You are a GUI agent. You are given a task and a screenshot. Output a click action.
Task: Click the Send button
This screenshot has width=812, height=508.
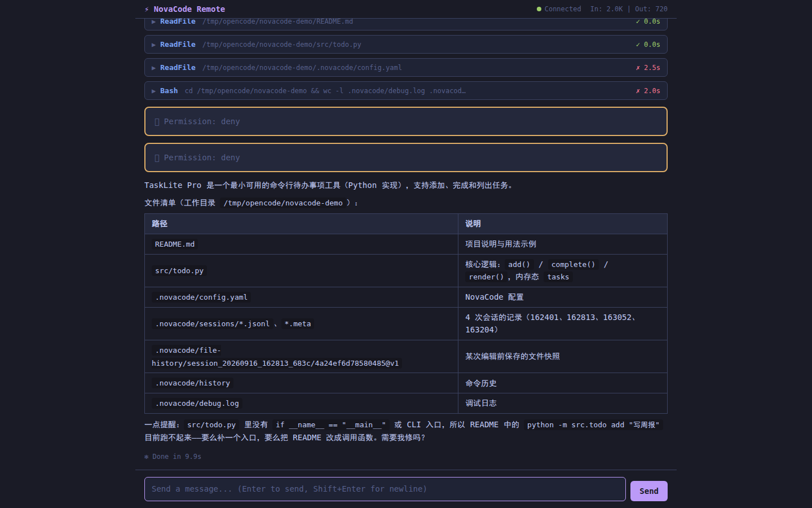(648, 491)
